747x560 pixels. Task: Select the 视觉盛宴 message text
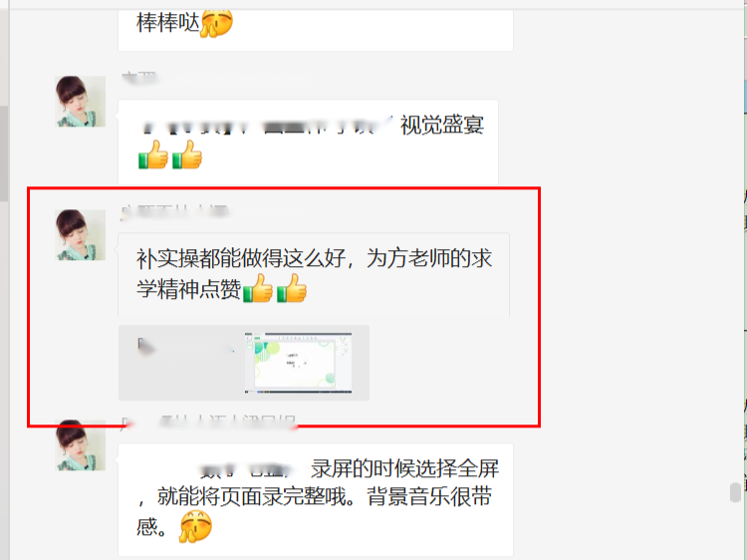tap(442, 126)
